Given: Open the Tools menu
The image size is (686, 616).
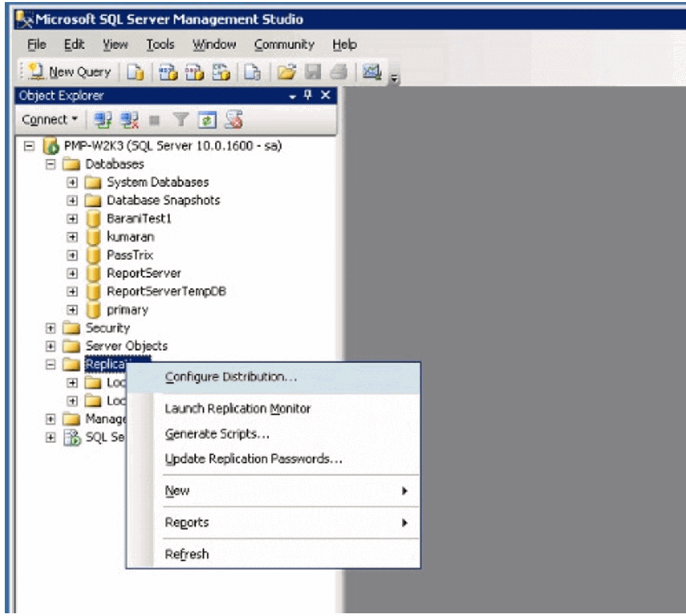Looking at the screenshot, I should click(160, 45).
